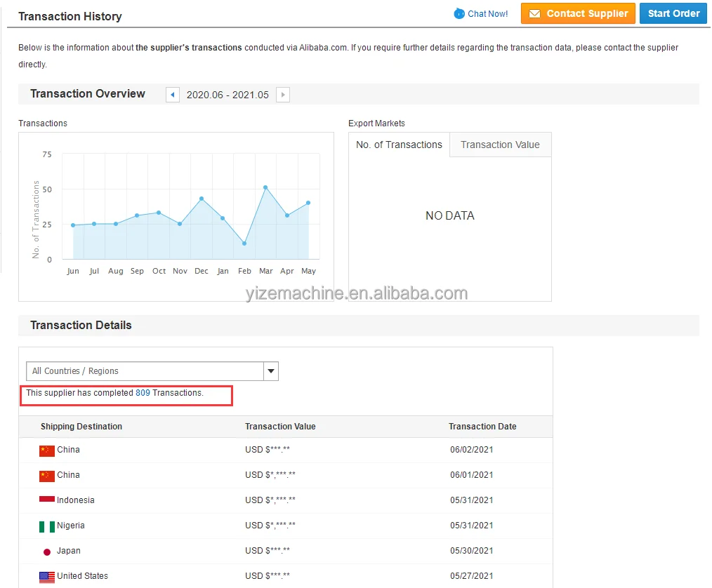Go to next date range arrow
Image resolution: width=712 pixels, height=588 pixels.
tap(283, 95)
